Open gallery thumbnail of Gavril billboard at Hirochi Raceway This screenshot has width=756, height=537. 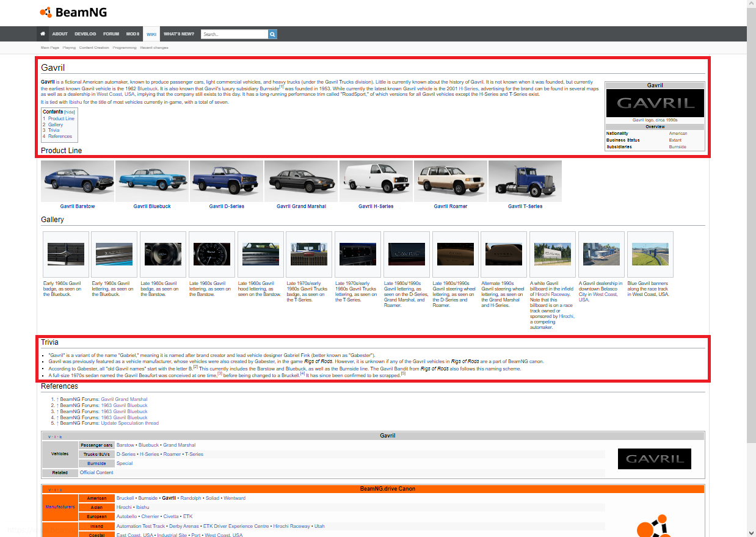click(553, 254)
